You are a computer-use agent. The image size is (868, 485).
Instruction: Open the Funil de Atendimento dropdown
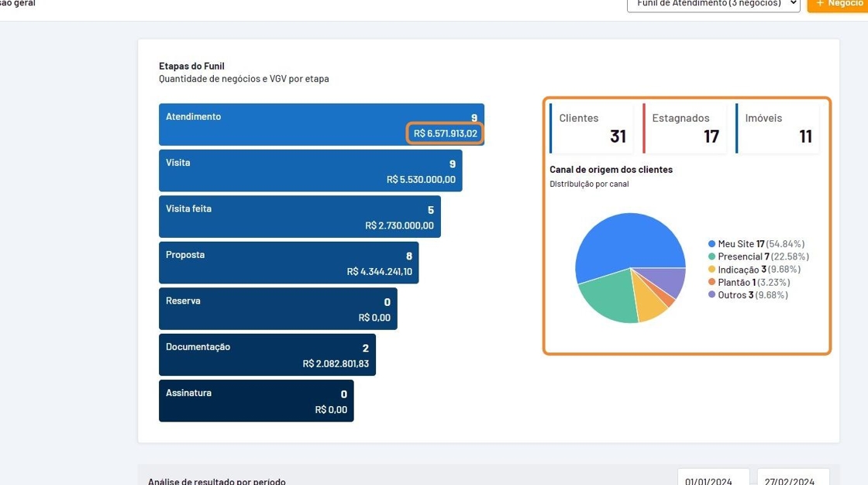[713, 4]
